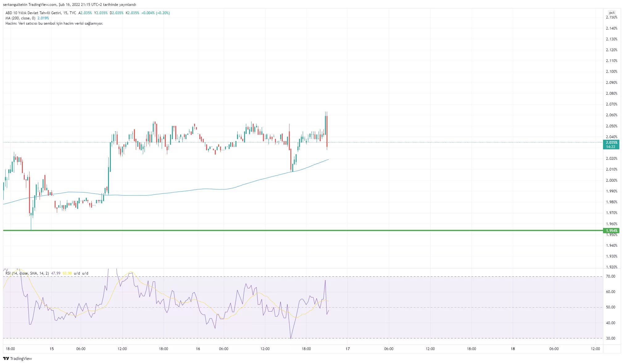Screen dimensions: 624x364
Task: Click the date label 16 on the time axis
Action: 198,349
